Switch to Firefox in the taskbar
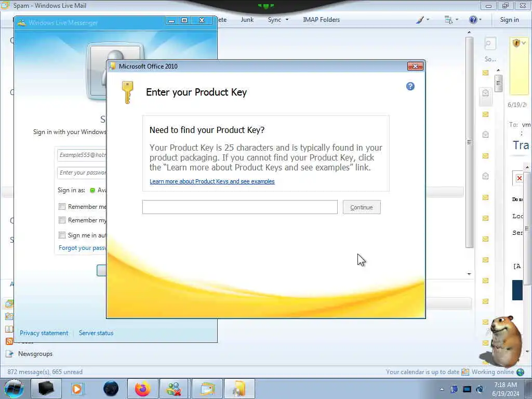The width and height of the screenshot is (532, 399). point(142,389)
